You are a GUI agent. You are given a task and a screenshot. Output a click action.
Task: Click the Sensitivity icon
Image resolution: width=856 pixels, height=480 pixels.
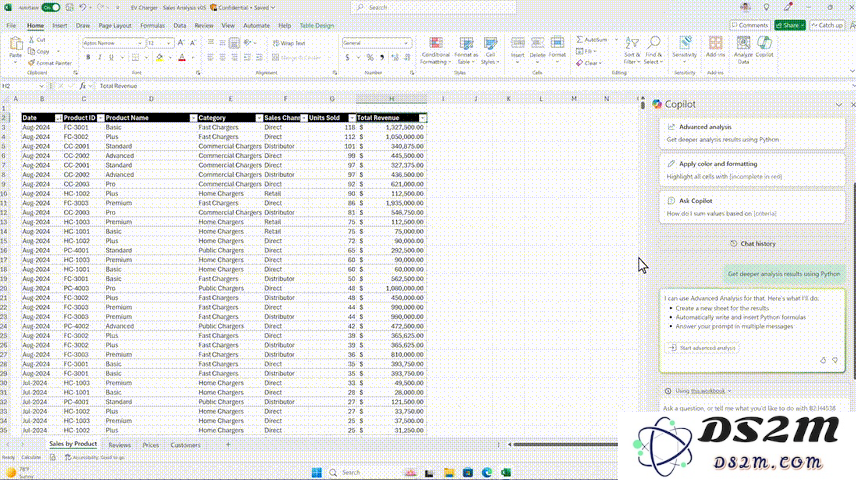685,43
